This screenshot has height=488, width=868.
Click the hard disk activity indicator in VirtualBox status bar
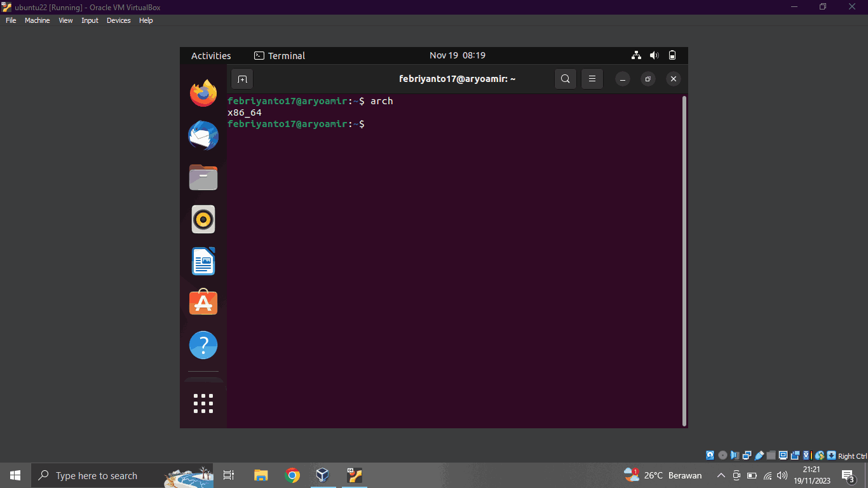[x=710, y=456]
